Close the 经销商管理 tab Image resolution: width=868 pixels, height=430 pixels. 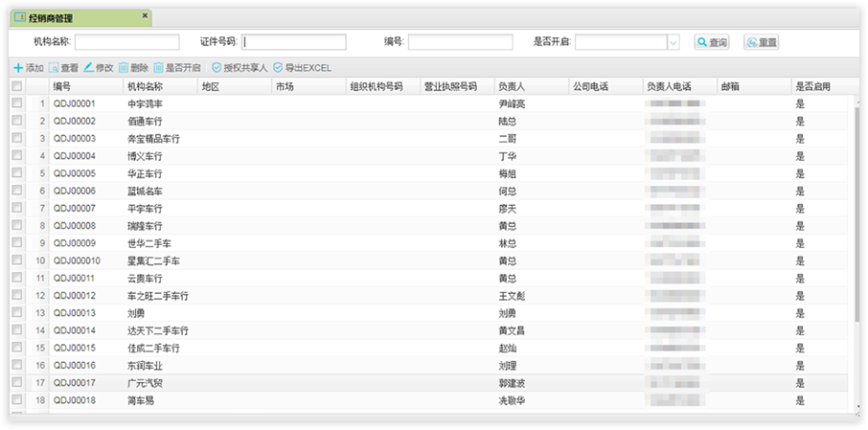145,16
